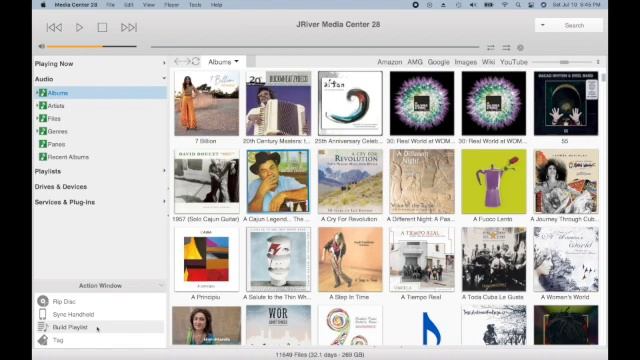Open Control Center in menu bar

531,5
